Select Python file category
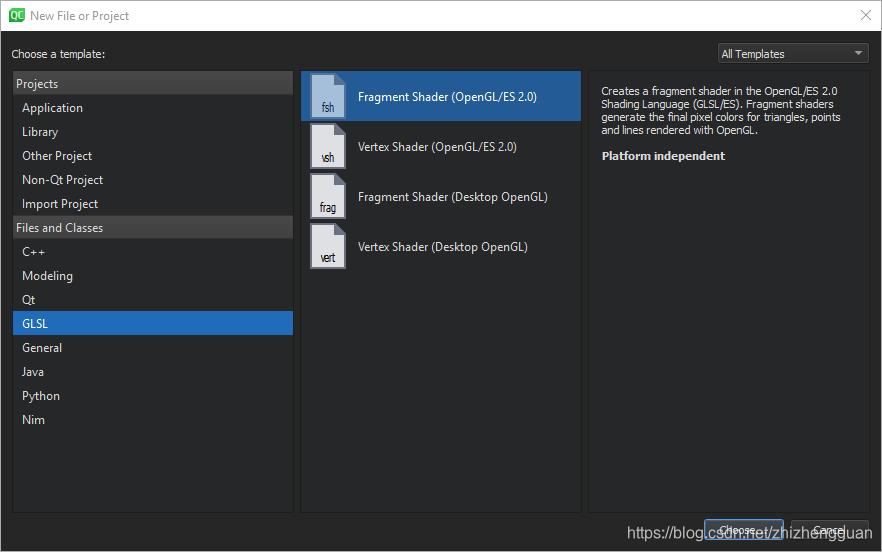Image resolution: width=882 pixels, height=552 pixels. (153, 396)
